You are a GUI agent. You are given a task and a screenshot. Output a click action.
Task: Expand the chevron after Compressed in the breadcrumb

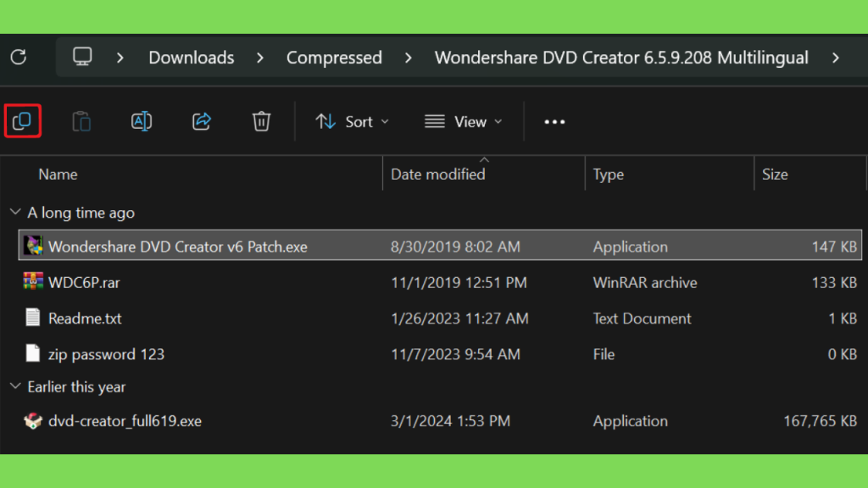point(409,58)
